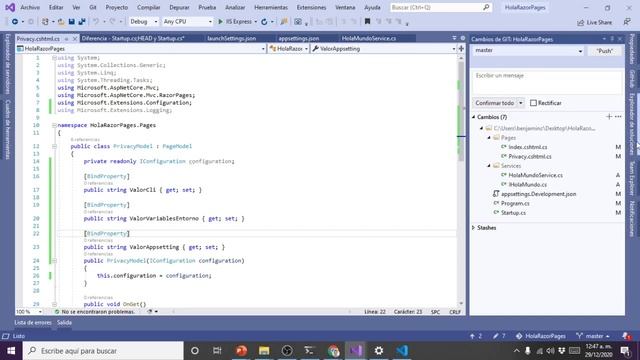Viewport: 640px width, 360px height.
Task: Select Index.cshtml.cs in the changes list
Action: pyautogui.click(x=527, y=147)
